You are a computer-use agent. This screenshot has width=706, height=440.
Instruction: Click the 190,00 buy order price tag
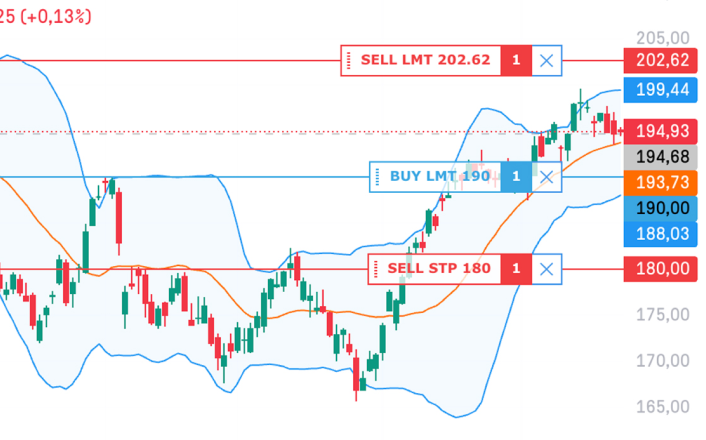pyautogui.click(x=661, y=209)
